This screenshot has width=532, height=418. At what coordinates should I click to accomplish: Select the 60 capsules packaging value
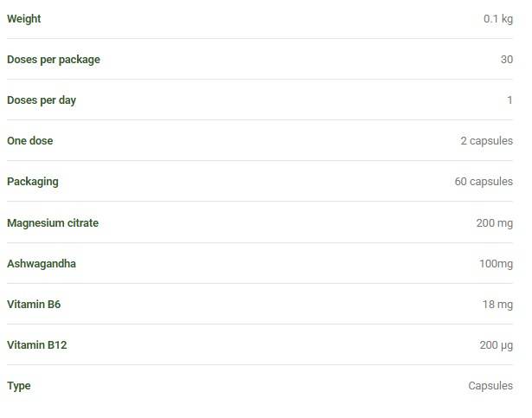[x=484, y=182]
